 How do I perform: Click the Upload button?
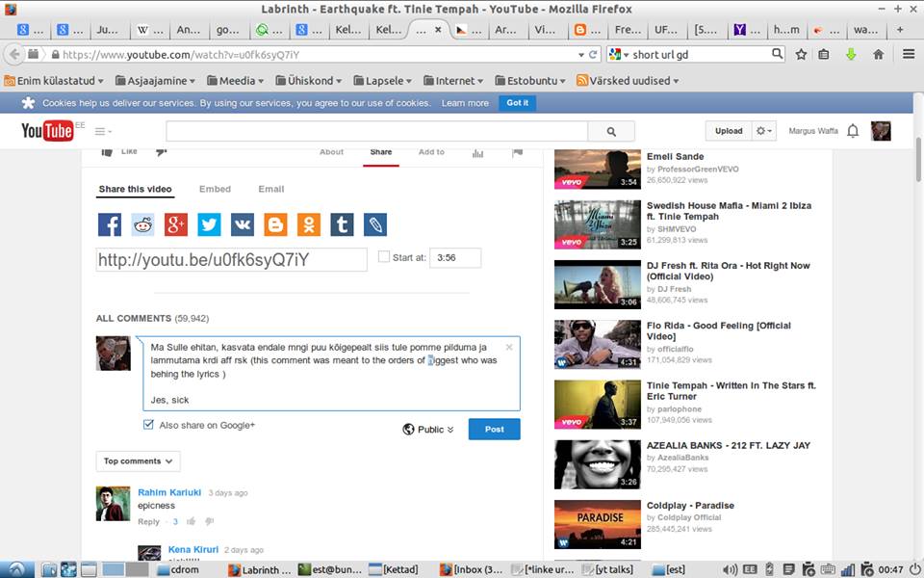pos(729,131)
